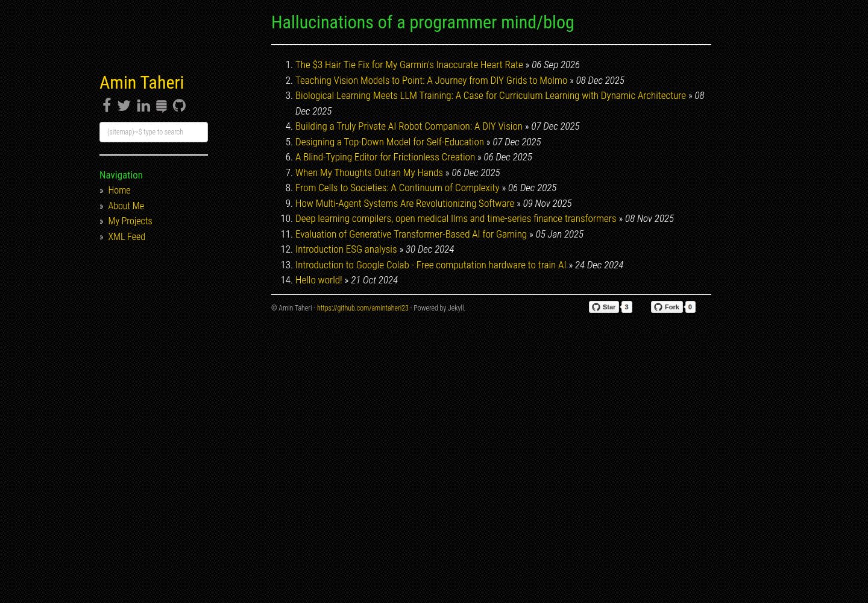
Task: Open the github.com/amintaheri23 footer link
Action: click(x=363, y=308)
